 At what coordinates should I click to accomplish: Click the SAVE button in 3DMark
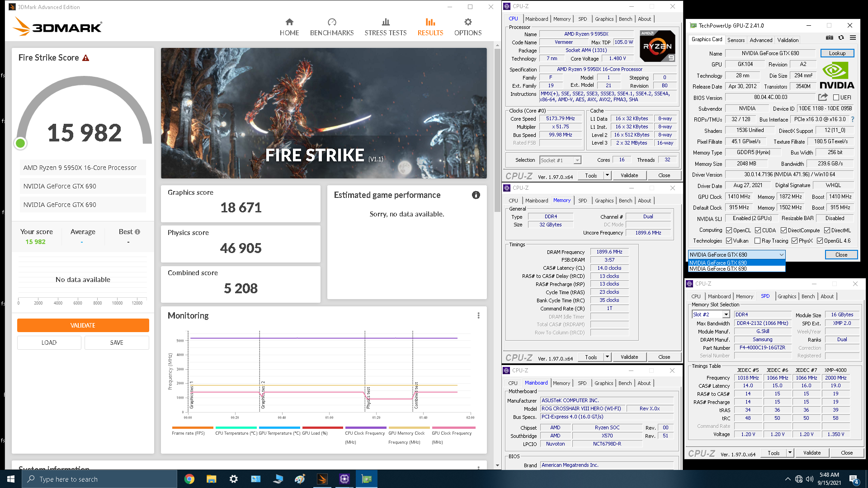pyautogui.click(x=117, y=343)
